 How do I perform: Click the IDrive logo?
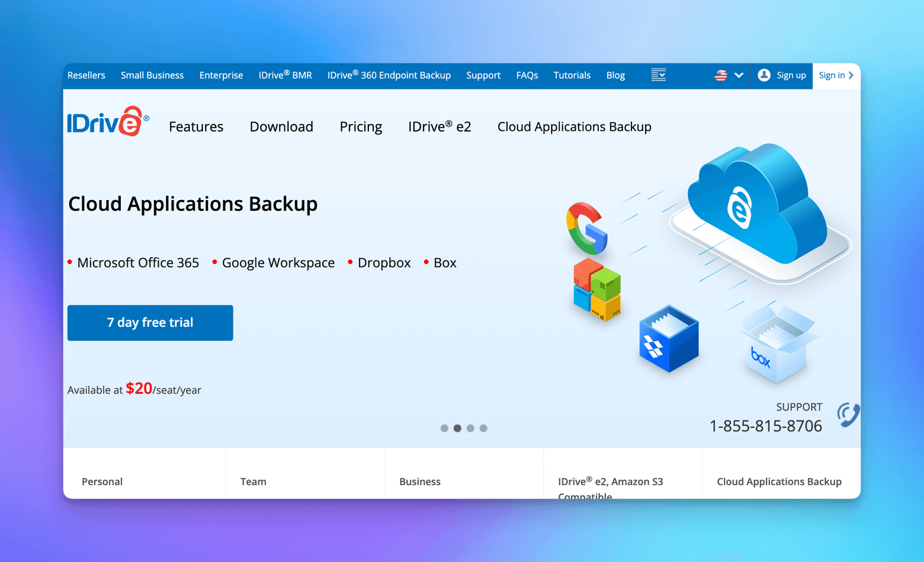click(x=108, y=122)
